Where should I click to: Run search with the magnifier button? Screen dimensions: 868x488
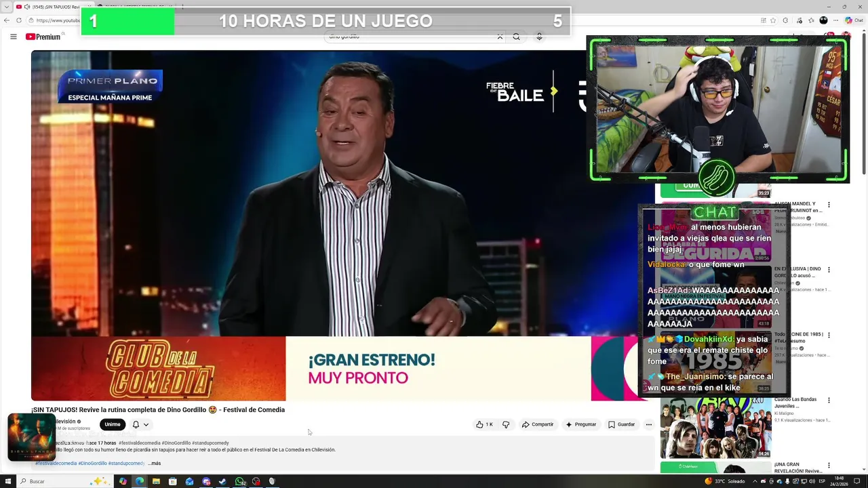tap(517, 37)
